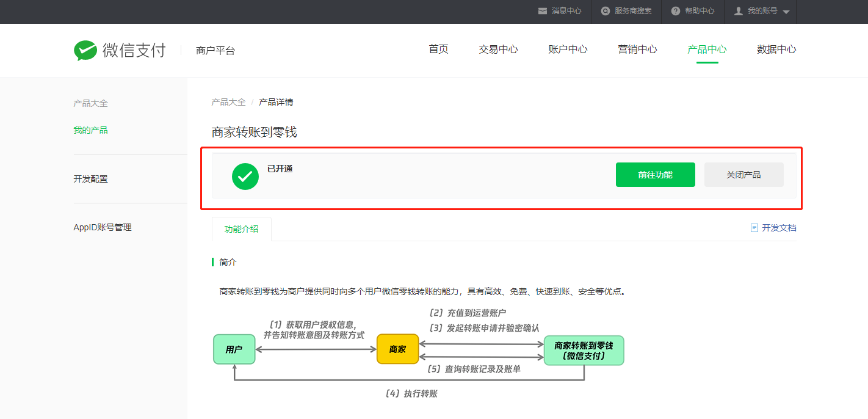Click the developer docs document icon
Viewport: 868px width, 419px height.
754,228
